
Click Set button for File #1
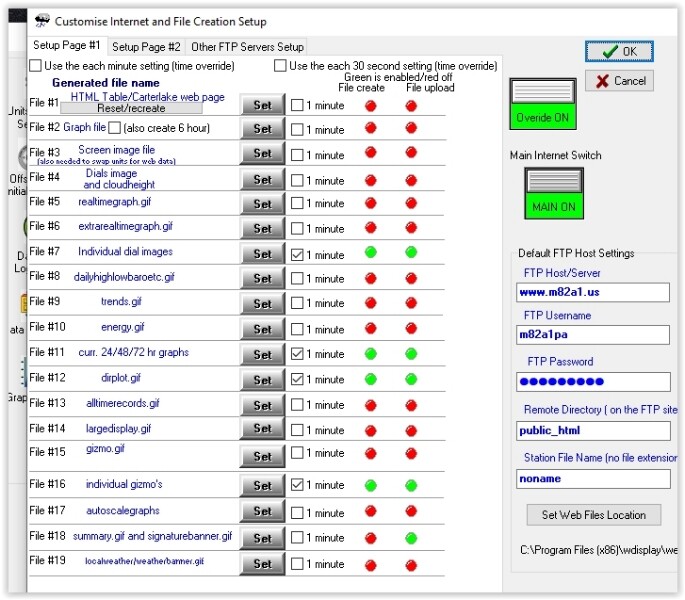[x=263, y=105]
